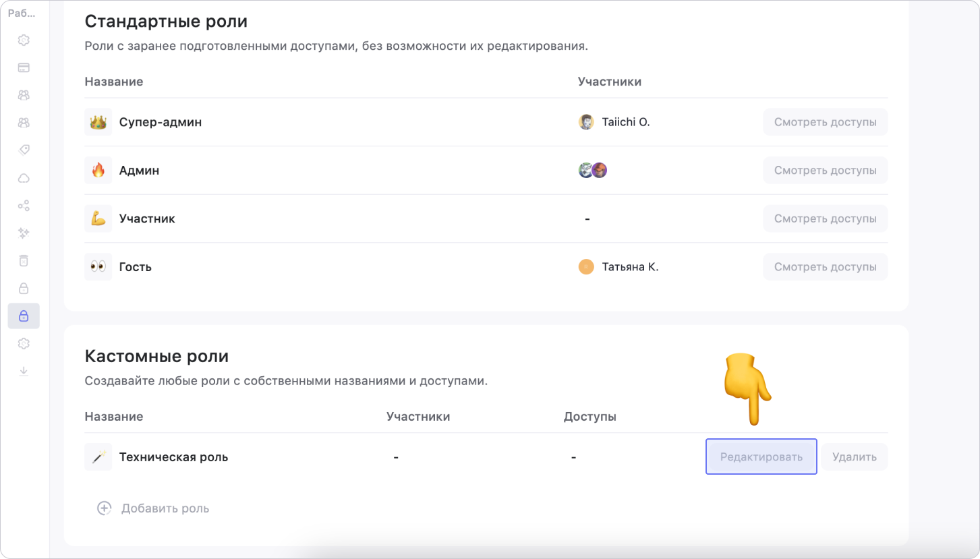The height and width of the screenshot is (559, 980).
Task: Click the sparkles icon in sidebar
Action: pyautogui.click(x=24, y=233)
